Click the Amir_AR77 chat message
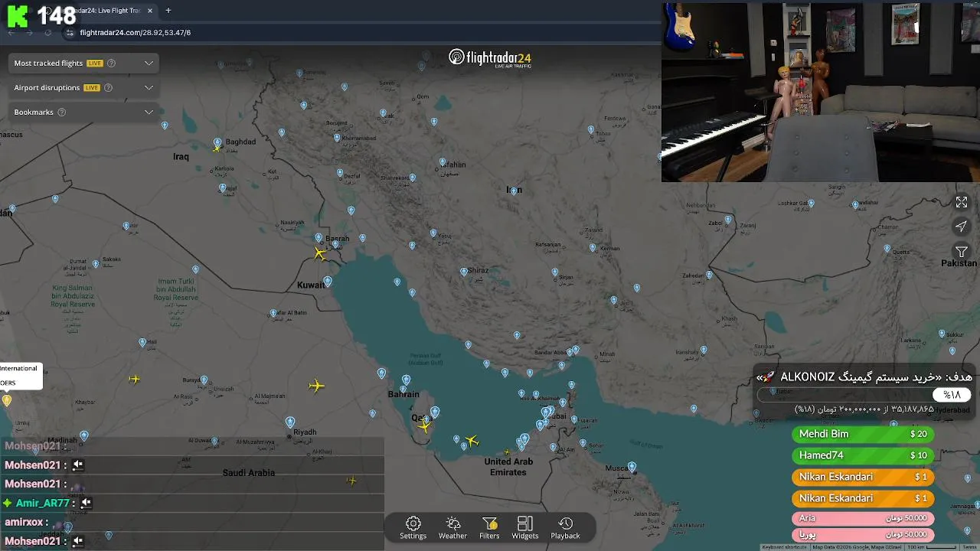The image size is (980, 551). (191, 503)
